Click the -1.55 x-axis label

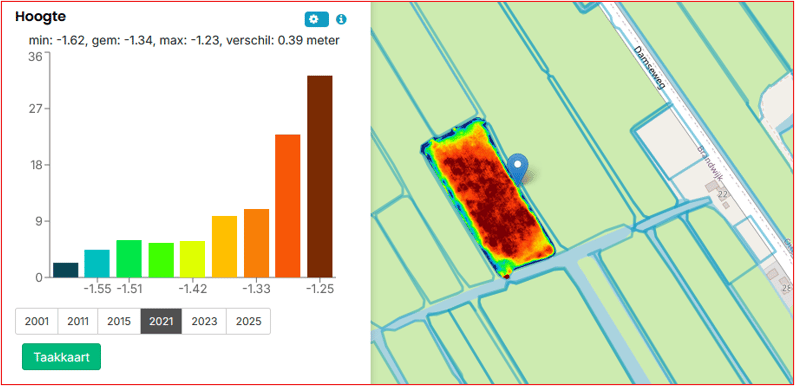[97, 289]
